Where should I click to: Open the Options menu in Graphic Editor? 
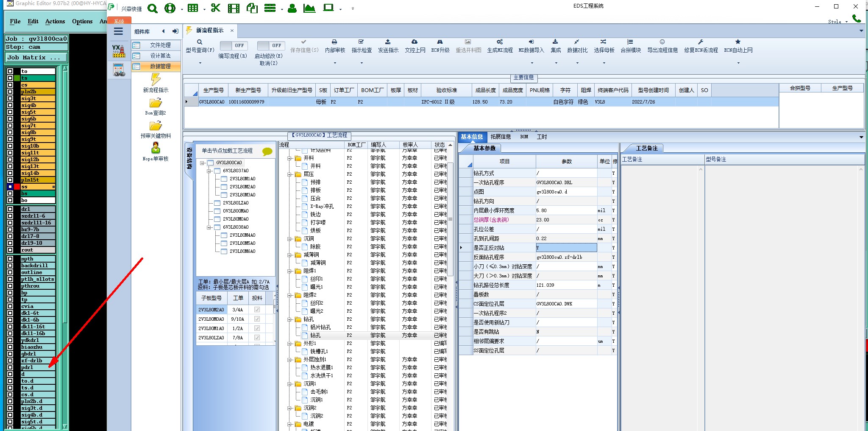coord(82,21)
